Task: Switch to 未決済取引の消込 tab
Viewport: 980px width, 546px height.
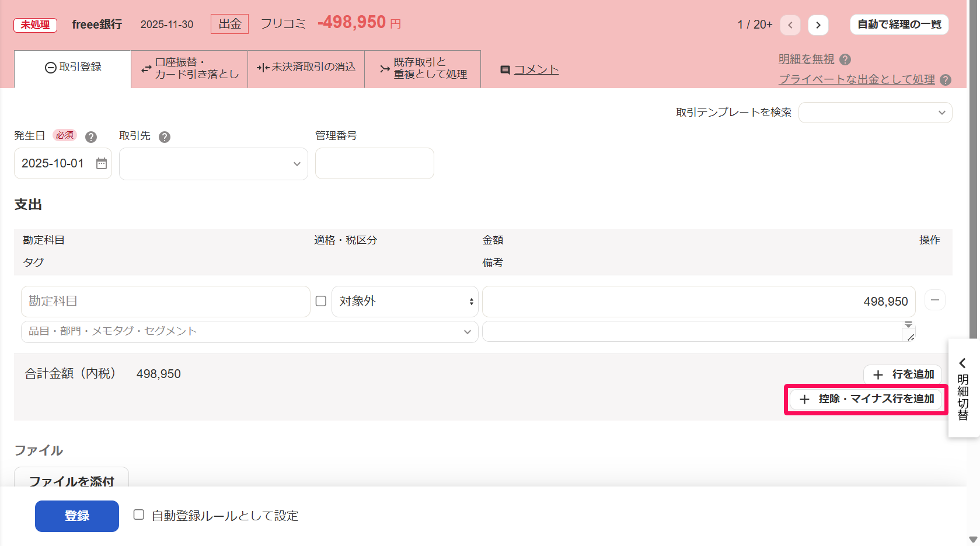Action: 306,68
